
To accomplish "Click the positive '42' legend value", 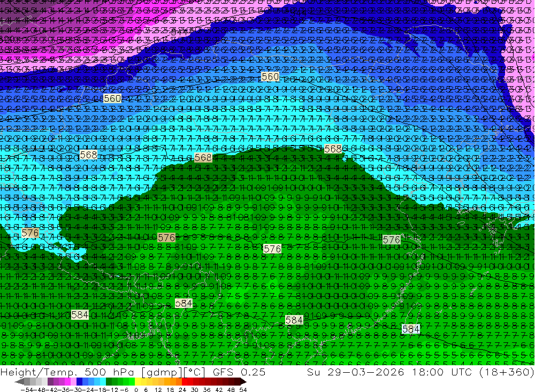I will pos(219,390).
